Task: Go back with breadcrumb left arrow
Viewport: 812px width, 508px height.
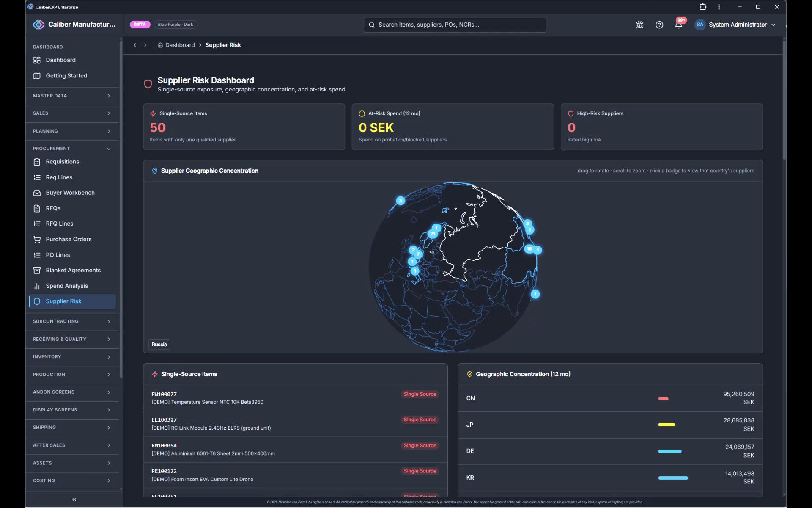Action: 135,45
